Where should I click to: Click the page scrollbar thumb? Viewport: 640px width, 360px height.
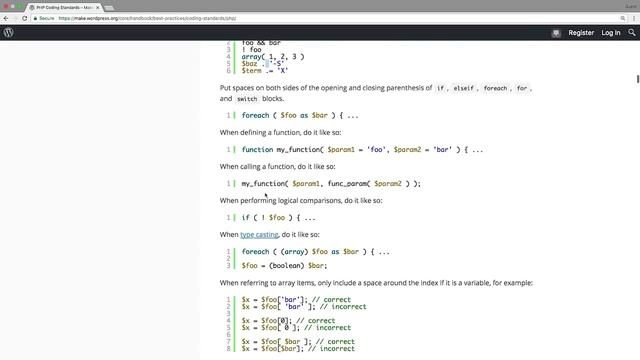tap(638, 79)
